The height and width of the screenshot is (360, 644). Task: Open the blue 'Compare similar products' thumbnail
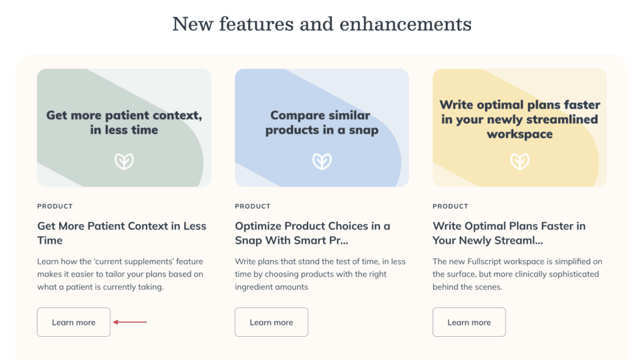(x=322, y=128)
